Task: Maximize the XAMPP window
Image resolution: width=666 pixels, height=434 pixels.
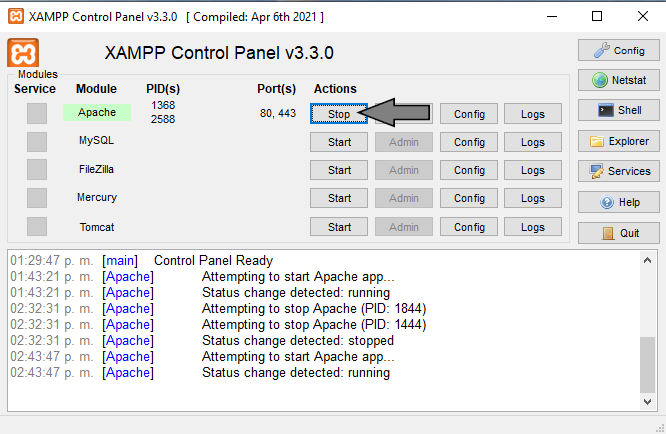Action: coord(597,17)
